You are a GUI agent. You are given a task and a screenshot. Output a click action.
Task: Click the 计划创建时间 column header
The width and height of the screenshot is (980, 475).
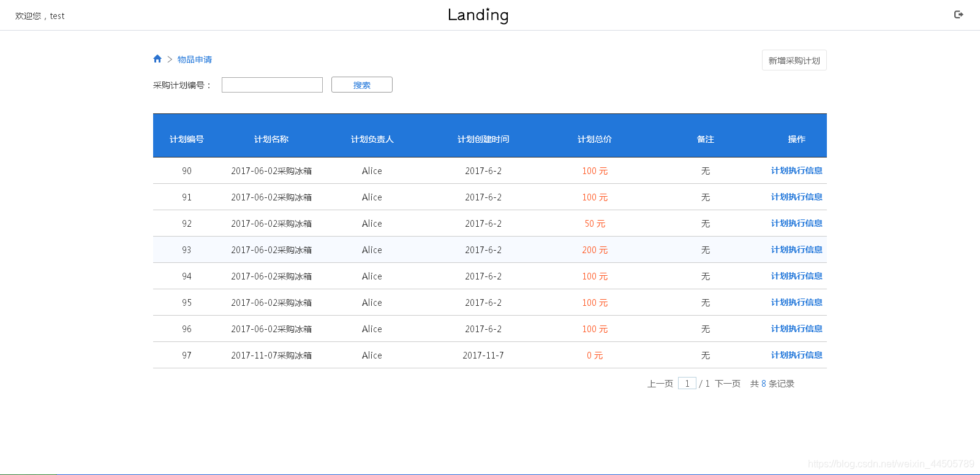point(483,139)
